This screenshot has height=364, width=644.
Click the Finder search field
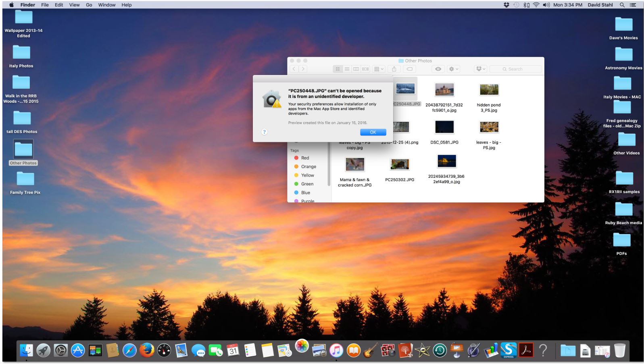(x=516, y=69)
